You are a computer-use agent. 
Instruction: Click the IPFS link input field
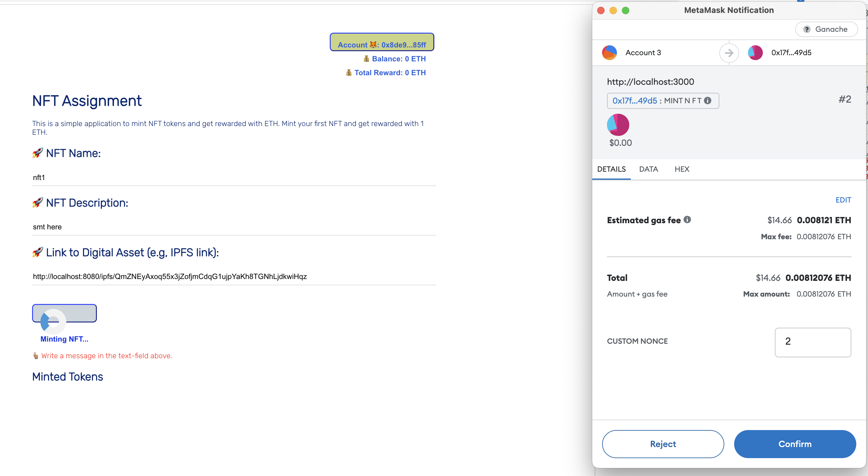click(234, 277)
